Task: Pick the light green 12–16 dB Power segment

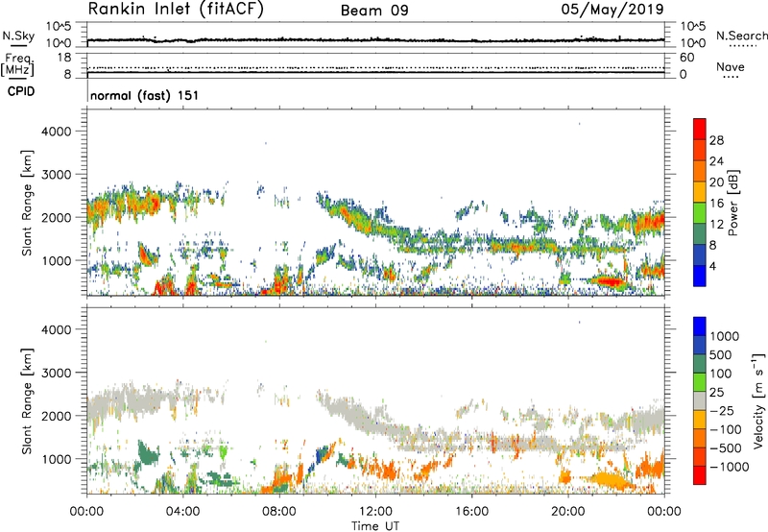Action: [700, 213]
